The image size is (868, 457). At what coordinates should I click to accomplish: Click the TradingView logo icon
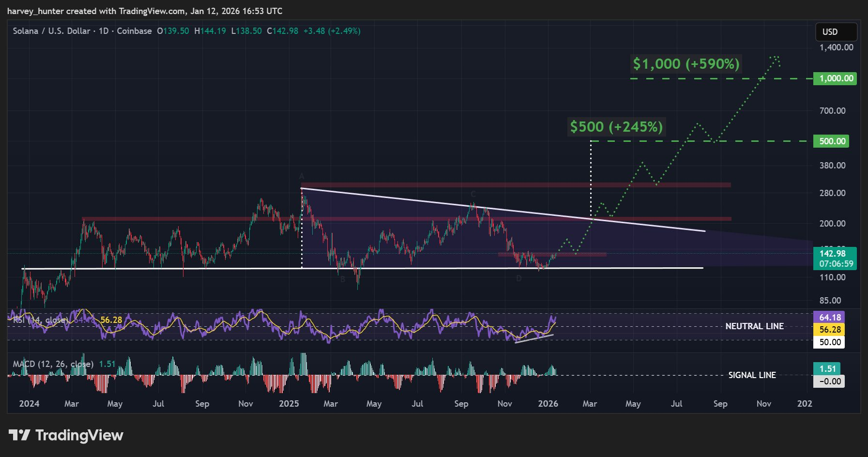pos(19,435)
